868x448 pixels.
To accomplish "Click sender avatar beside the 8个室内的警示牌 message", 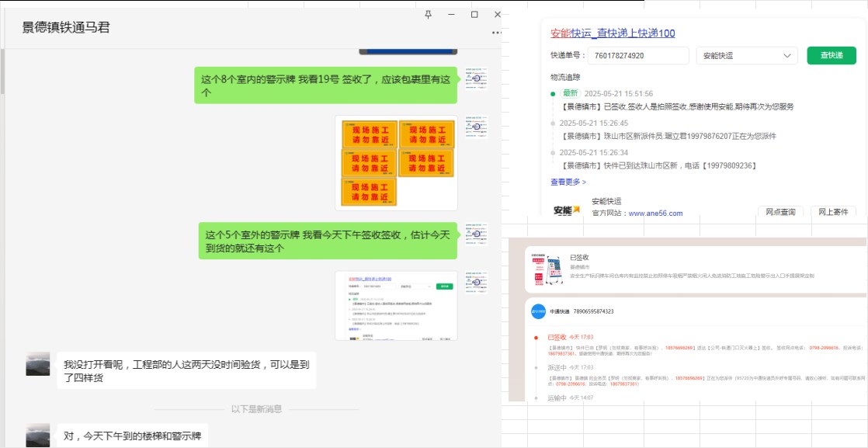I will tap(476, 78).
